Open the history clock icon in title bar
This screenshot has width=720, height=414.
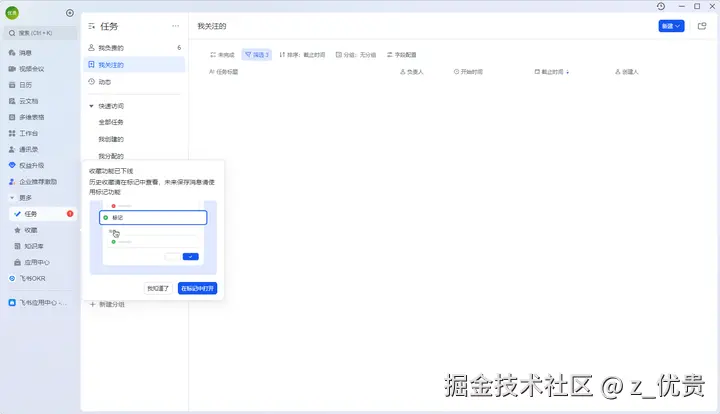pyautogui.click(x=661, y=6)
